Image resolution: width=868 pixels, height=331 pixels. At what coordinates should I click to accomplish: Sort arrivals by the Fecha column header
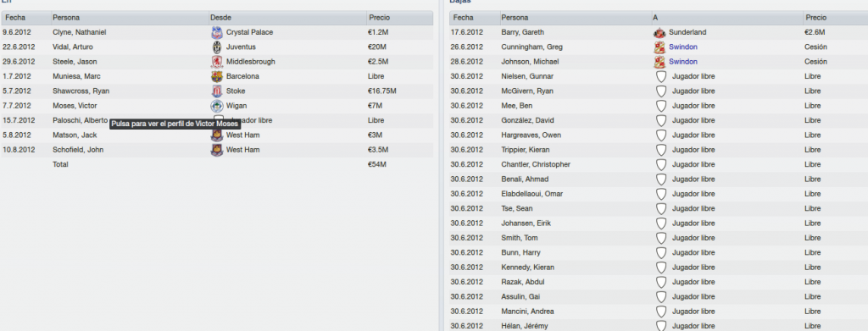pos(26,18)
